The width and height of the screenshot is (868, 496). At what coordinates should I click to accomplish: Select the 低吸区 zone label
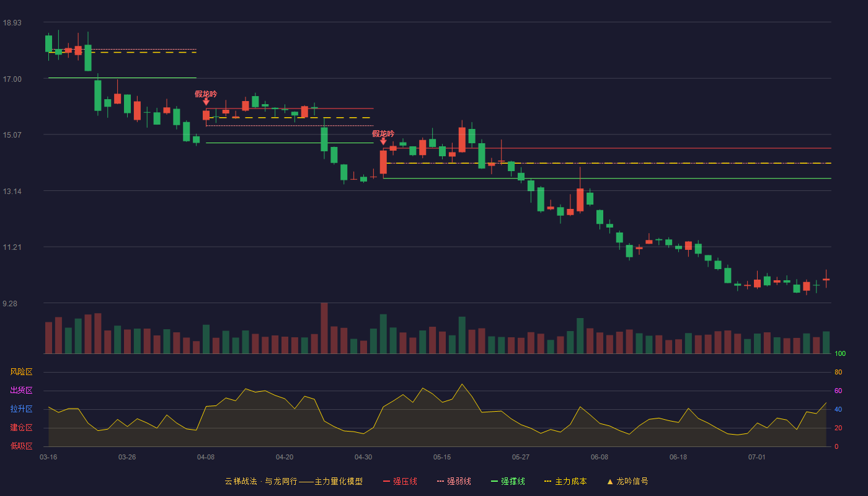point(21,446)
